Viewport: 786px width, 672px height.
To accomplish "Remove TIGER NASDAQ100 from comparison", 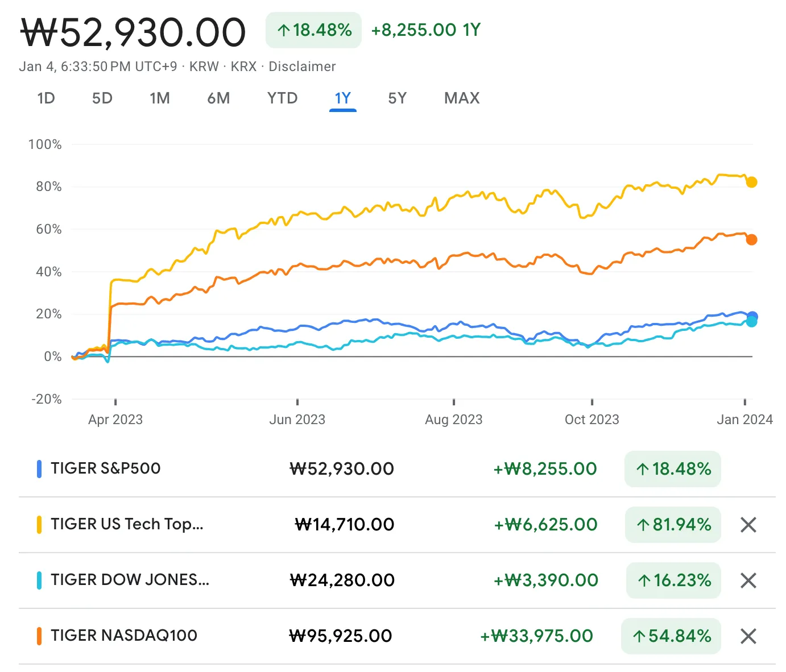I will pyautogui.click(x=748, y=636).
